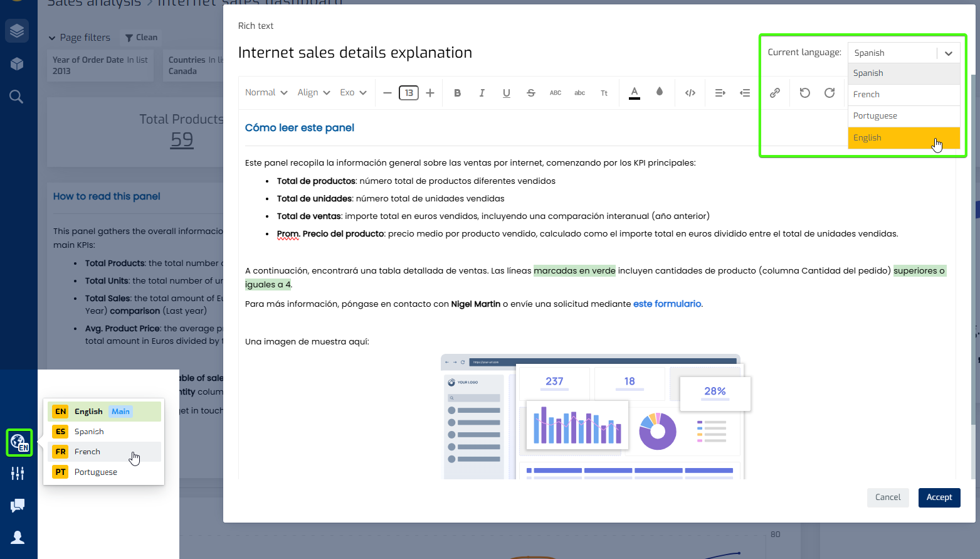
Task: Undo the last edit
Action: point(804,93)
